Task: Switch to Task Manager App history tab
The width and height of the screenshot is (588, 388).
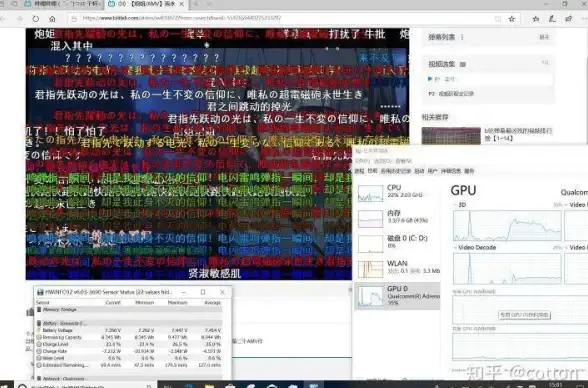Action: (x=396, y=171)
